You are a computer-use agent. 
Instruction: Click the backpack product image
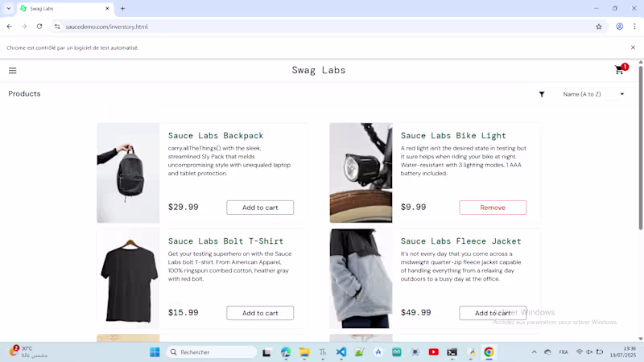click(x=128, y=173)
